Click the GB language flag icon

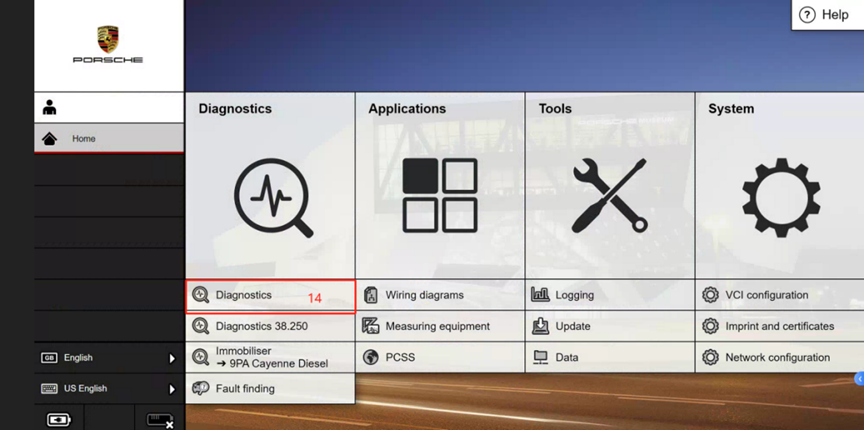coord(49,358)
